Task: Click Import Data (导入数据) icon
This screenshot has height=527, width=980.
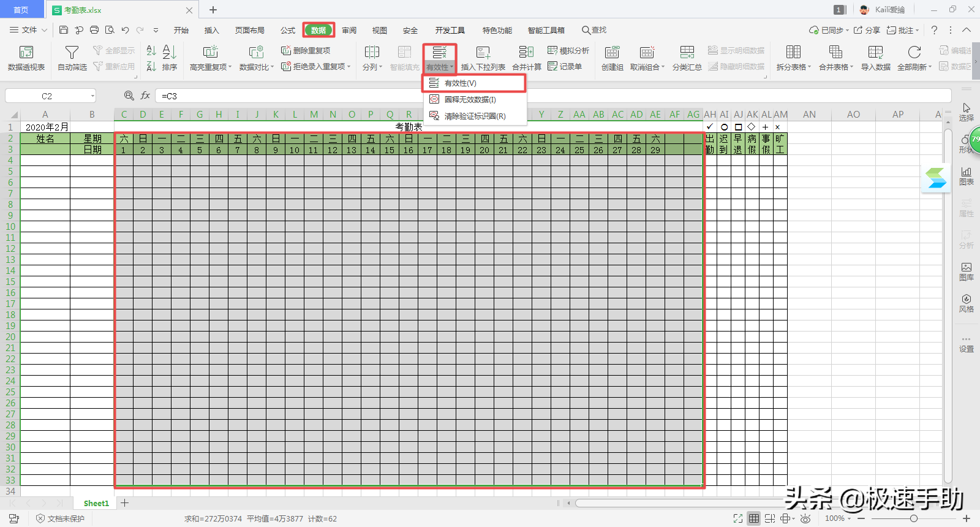Action: [x=876, y=52]
